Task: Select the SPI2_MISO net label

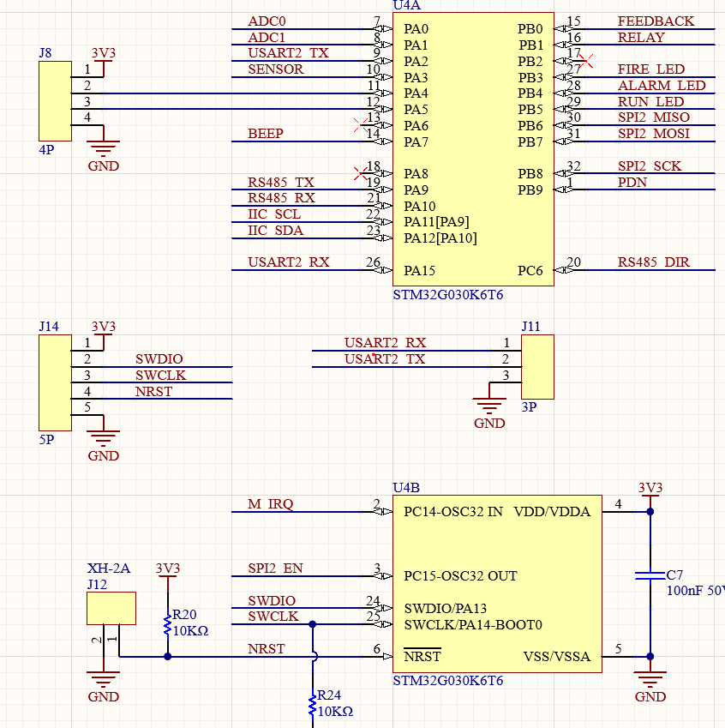Action: (654, 117)
